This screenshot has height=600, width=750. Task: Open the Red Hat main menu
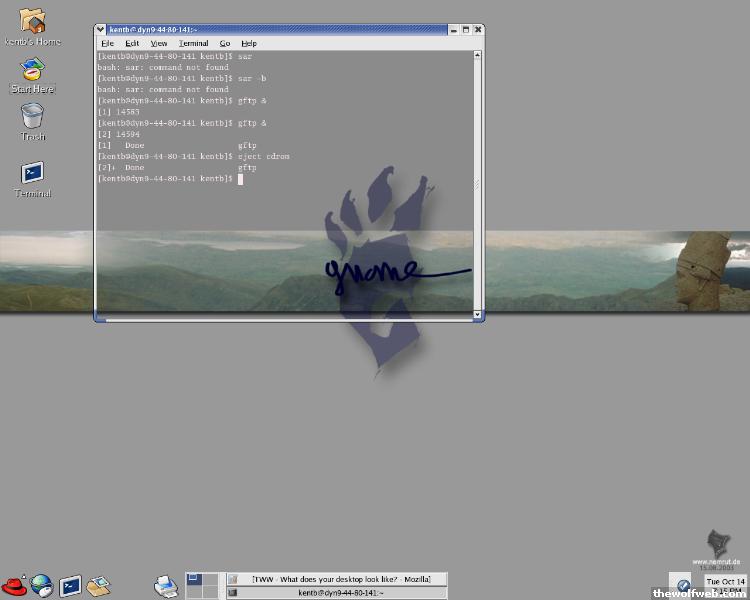coord(13,586)
